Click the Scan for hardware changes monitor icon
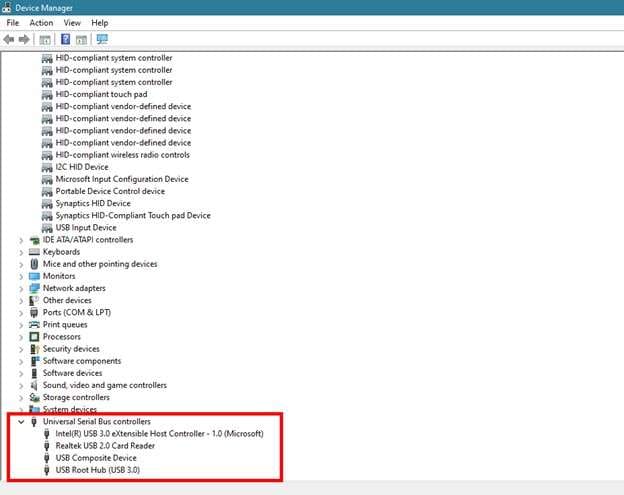624x495 pixels. [102, 39]
